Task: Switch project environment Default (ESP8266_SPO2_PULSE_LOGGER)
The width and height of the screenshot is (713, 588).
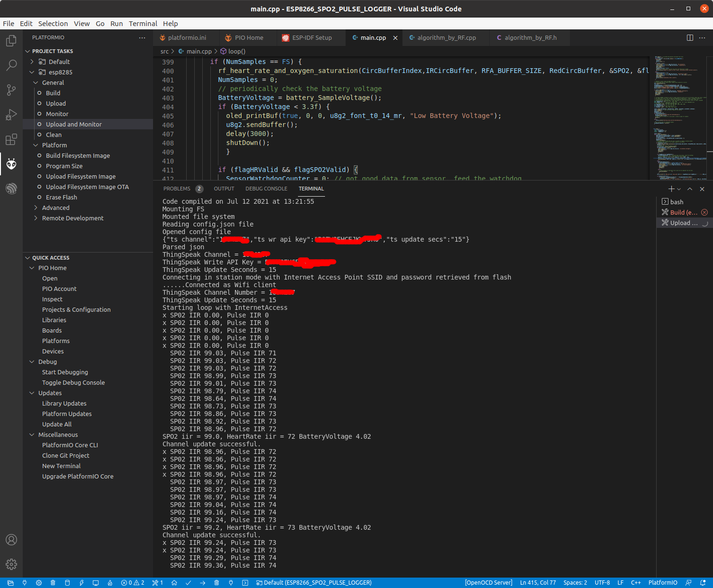Action: (314, 583)
